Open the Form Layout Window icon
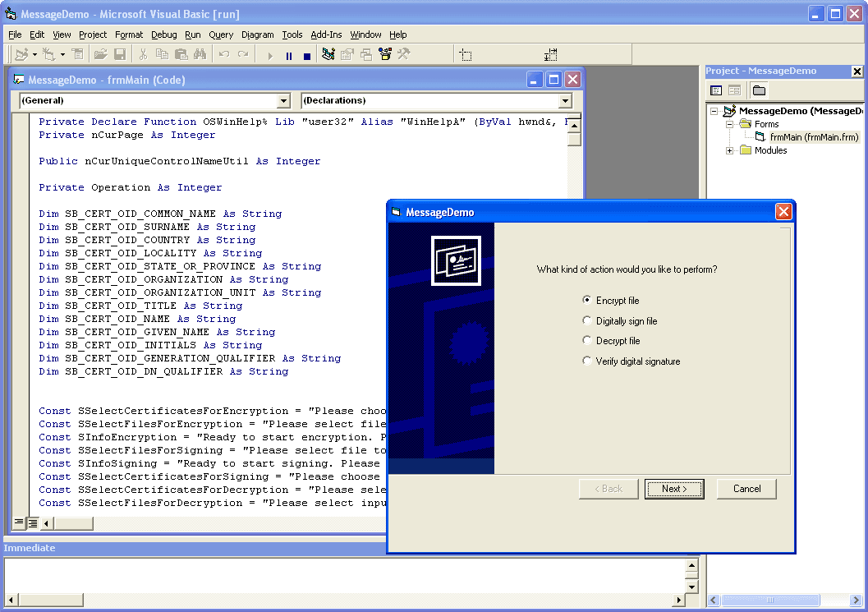 [x=366, y=54]
